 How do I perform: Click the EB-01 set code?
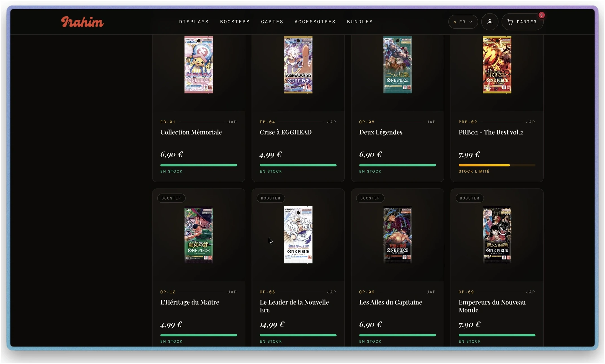(x=168, y=122)
